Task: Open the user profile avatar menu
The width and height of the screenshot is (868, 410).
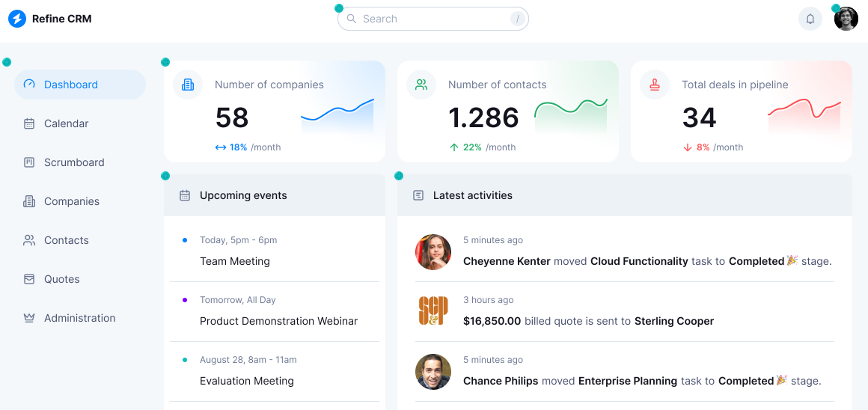Action: point(846,19)
